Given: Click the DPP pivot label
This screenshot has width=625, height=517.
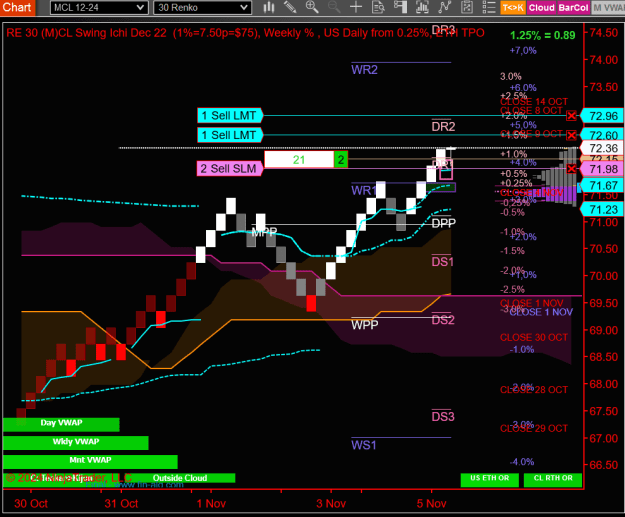Looking at the screenshot, I should (444, 223).
